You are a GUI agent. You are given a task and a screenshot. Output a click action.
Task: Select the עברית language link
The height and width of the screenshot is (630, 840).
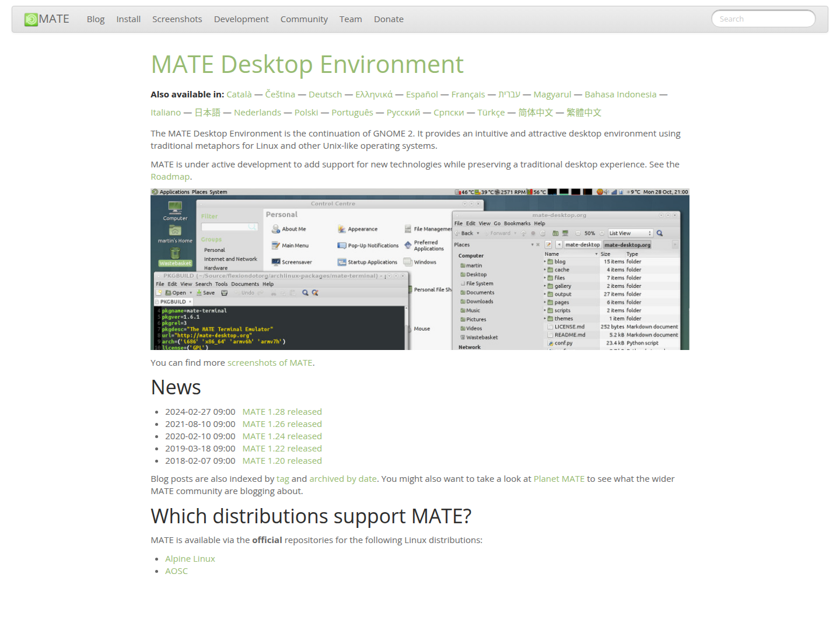[509, 94]
